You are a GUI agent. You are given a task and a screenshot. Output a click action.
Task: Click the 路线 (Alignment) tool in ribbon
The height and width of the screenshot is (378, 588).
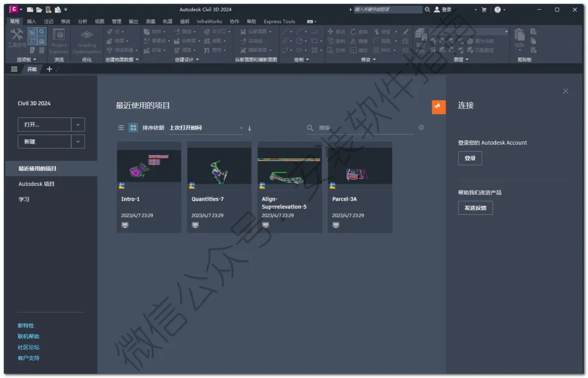[185, 32]
